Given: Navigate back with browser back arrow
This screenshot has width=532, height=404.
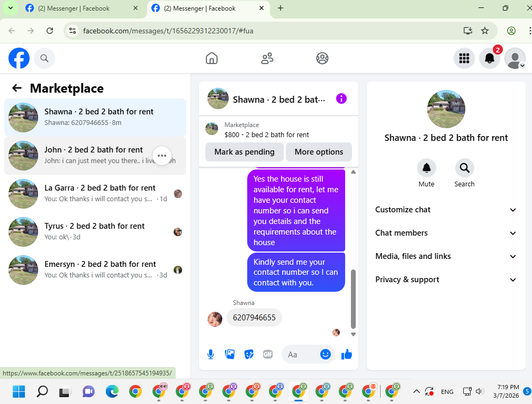Looking at the screenshot, I should point(12,31).
